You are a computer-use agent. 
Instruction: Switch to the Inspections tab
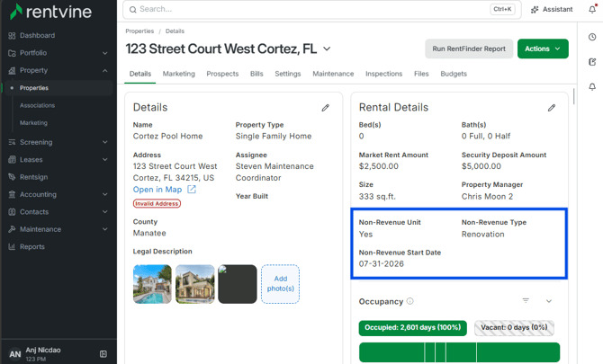click(383, 74)
